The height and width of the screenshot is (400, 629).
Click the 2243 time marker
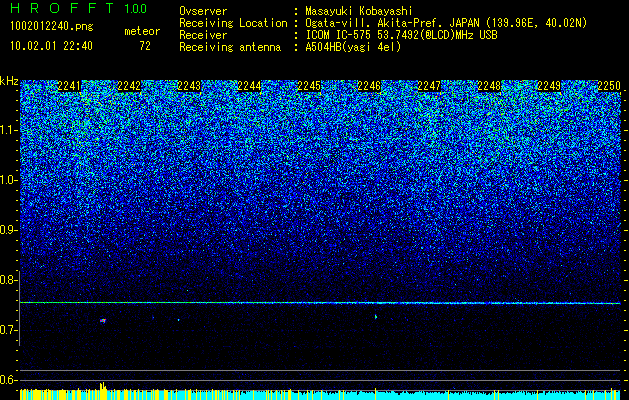pyautogui.click(x=189, y=85)
